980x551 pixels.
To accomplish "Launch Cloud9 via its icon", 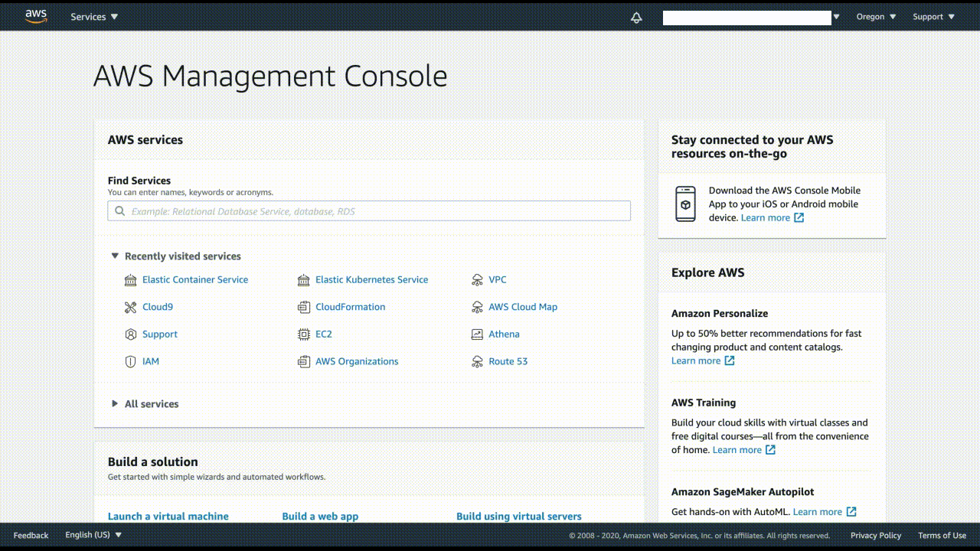I will (x=129, y=307).
